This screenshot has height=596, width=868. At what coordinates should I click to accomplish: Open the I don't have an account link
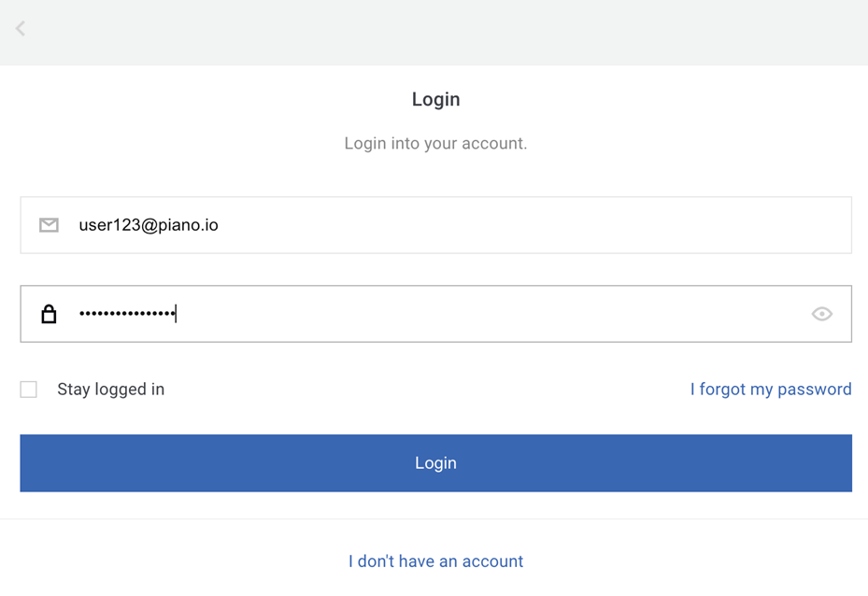[435, 561]
